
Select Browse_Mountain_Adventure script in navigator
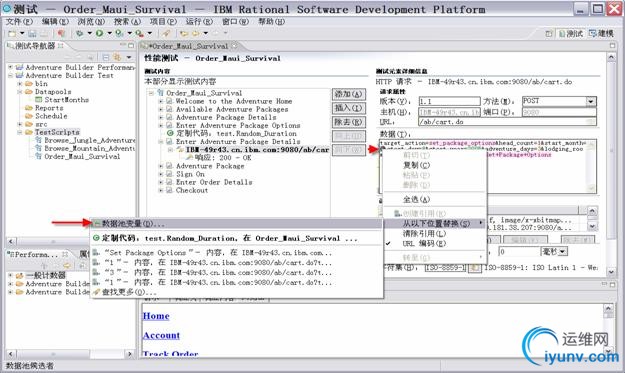point(89,148)
